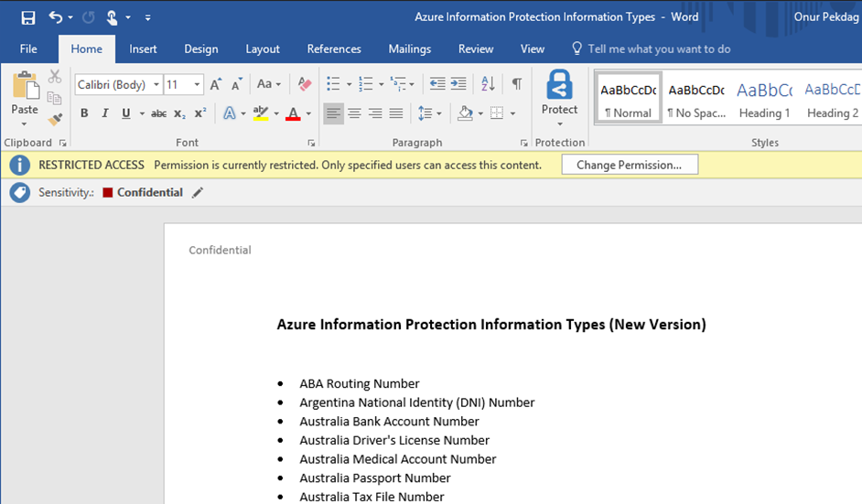Screen dimensions: 862x504
Task: Sort text with the A-Z icon
Action: pos(488,84)
